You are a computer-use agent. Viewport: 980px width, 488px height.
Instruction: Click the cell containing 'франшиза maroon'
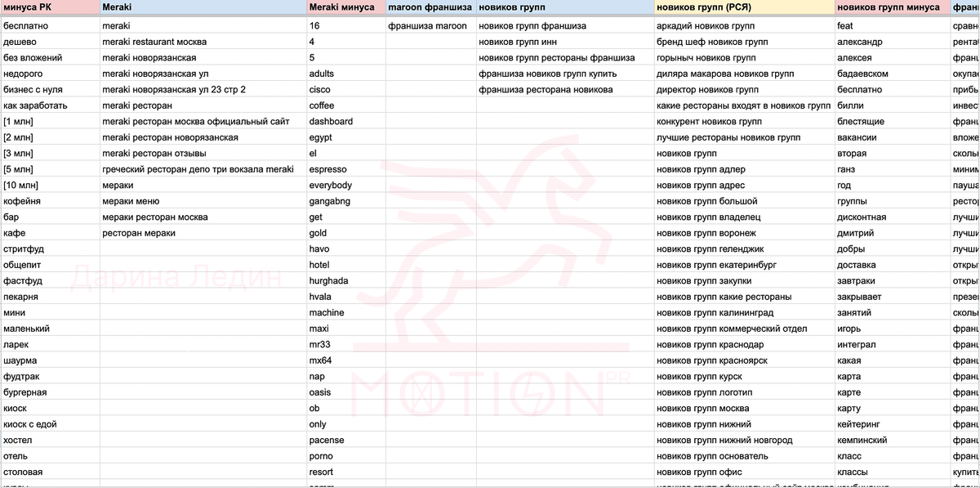[430, 26]
